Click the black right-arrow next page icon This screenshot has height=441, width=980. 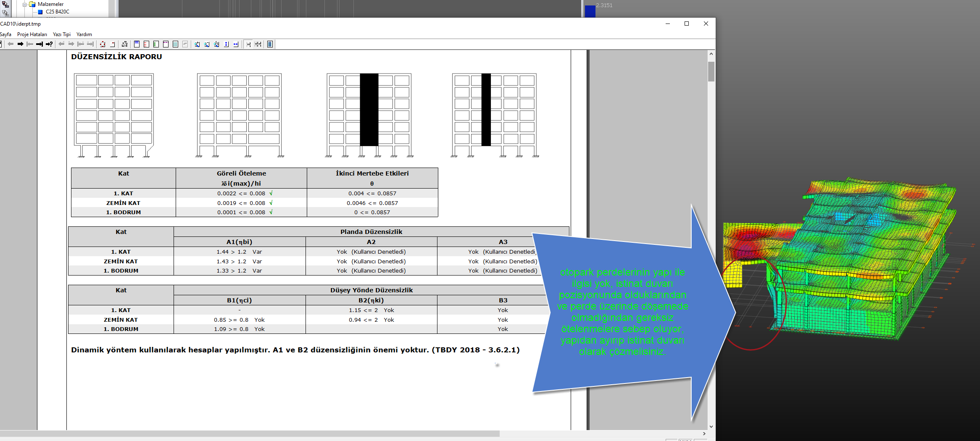click(20, 44)
